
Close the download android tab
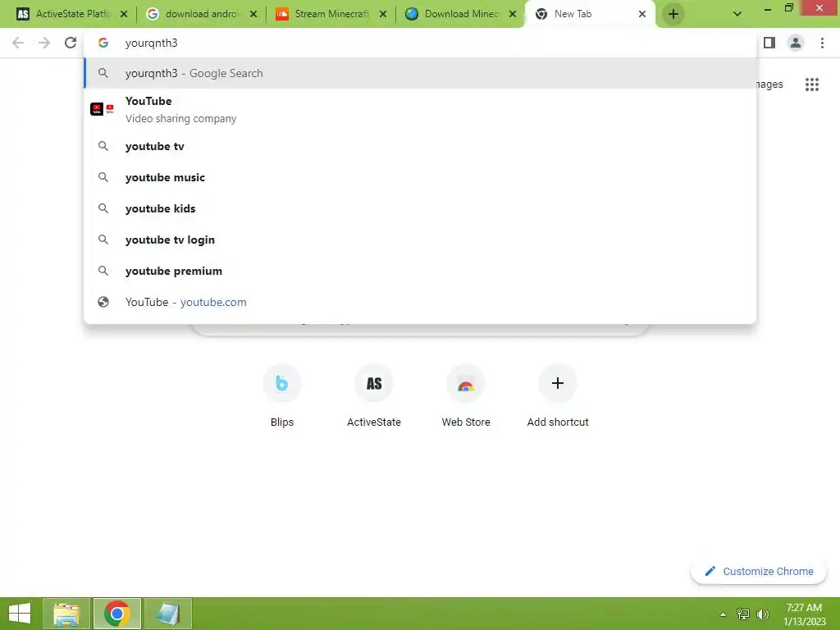click(253, 14)
